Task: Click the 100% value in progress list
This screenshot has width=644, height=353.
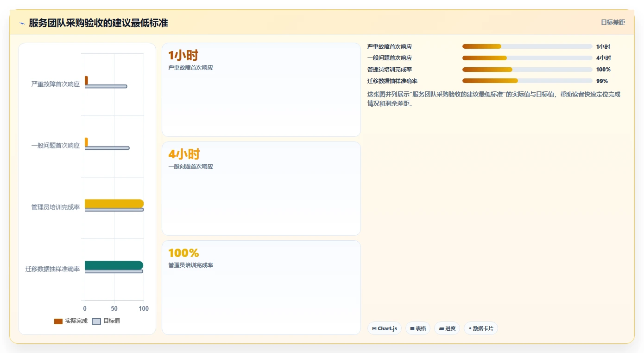Action: pyautogui.click(x=603, y=70)
